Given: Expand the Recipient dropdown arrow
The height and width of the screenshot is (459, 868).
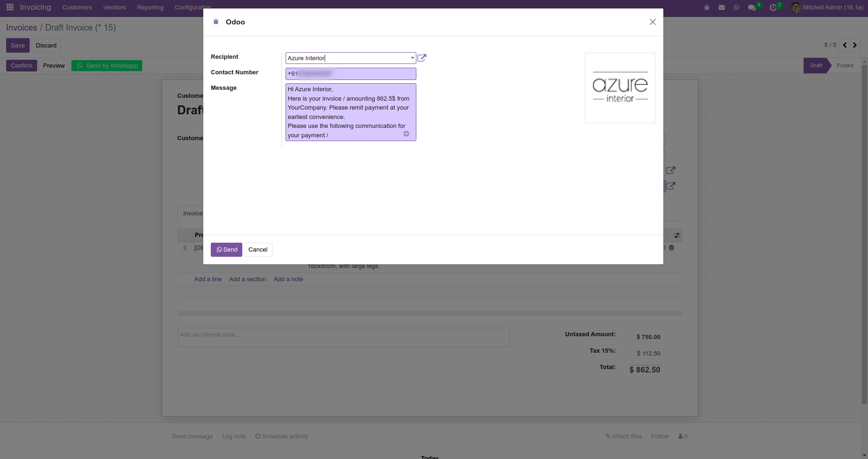Looking at the screenshot, I should click(412, 58).
